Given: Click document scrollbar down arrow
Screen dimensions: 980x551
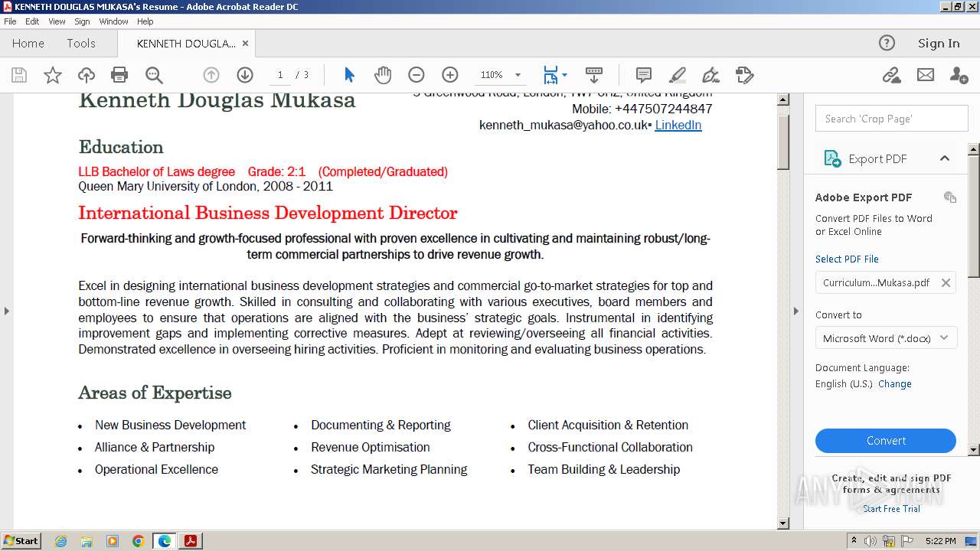Looking at the screenshot, I should [783, 523].
